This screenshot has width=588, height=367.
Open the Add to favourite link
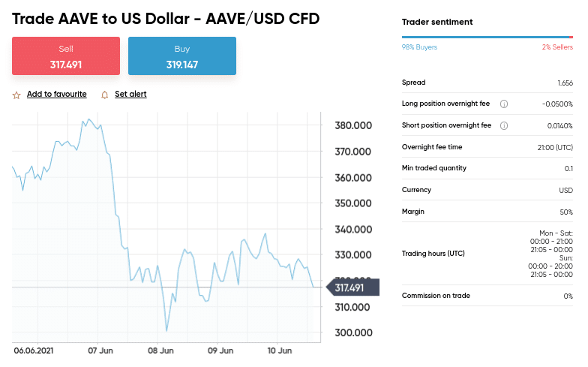click(x=56, y=95)
